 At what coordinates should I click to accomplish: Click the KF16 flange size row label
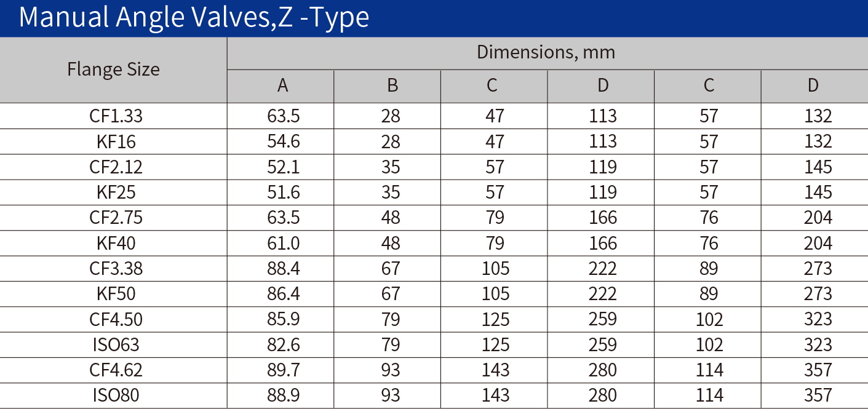coord(116,141)
